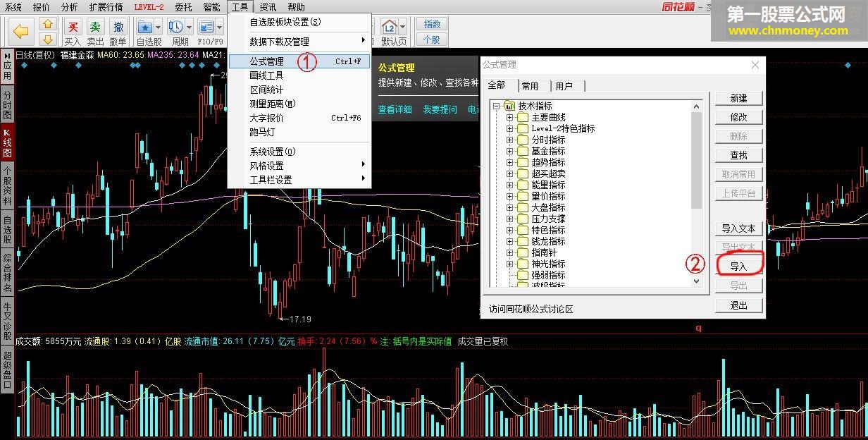Open the 分析 menu

tap(70, 7)
